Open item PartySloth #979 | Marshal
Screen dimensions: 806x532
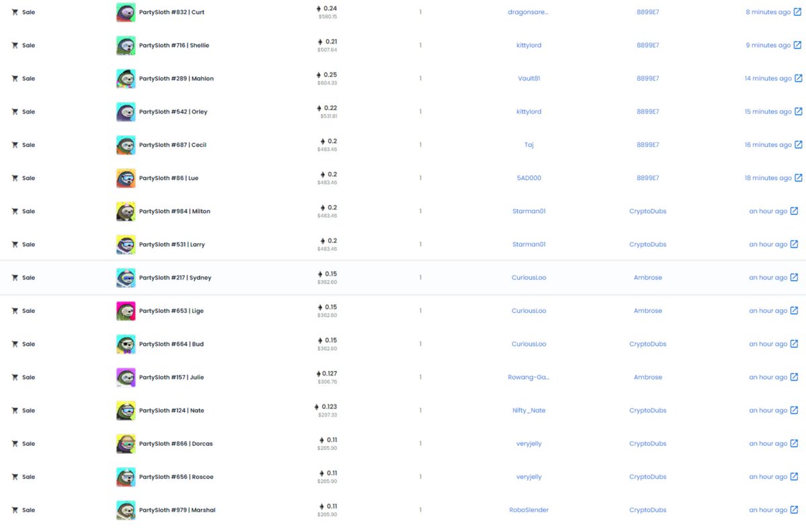177,510
